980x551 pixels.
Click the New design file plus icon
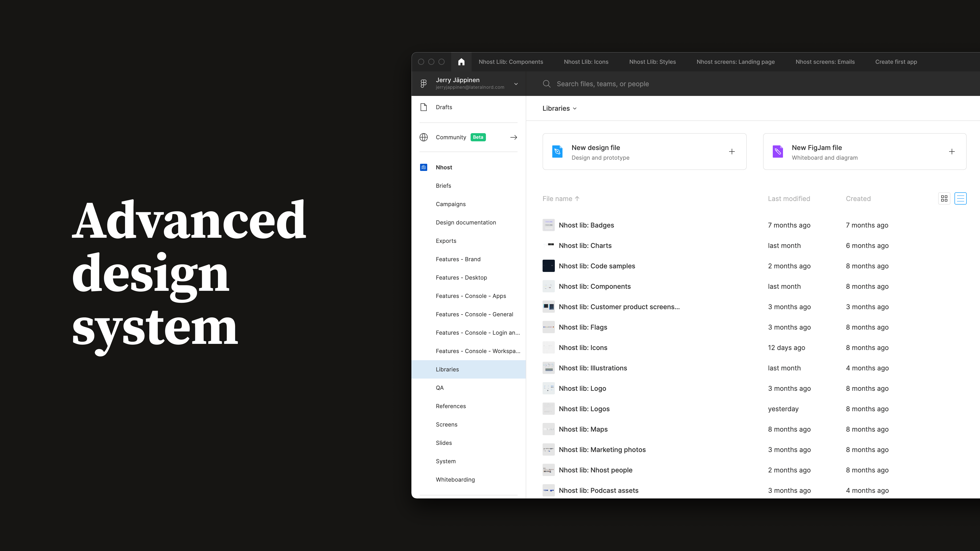tap(732, 151)
